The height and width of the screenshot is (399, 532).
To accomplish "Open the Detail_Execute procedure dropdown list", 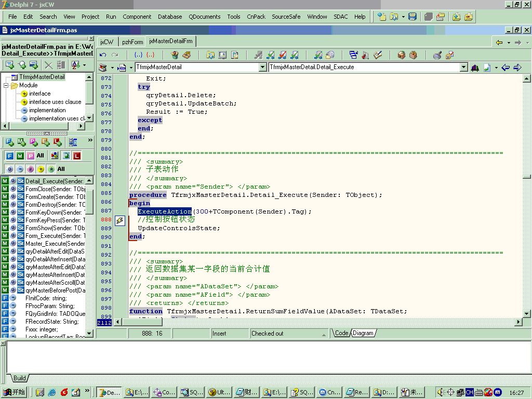I will (463, 68).
